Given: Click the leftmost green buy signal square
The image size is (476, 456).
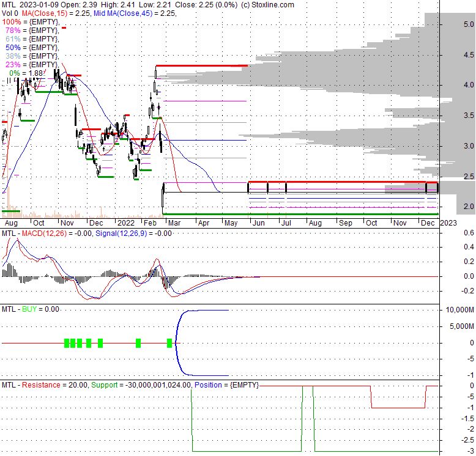Looking at the screenshot, I should pos(67,344).
